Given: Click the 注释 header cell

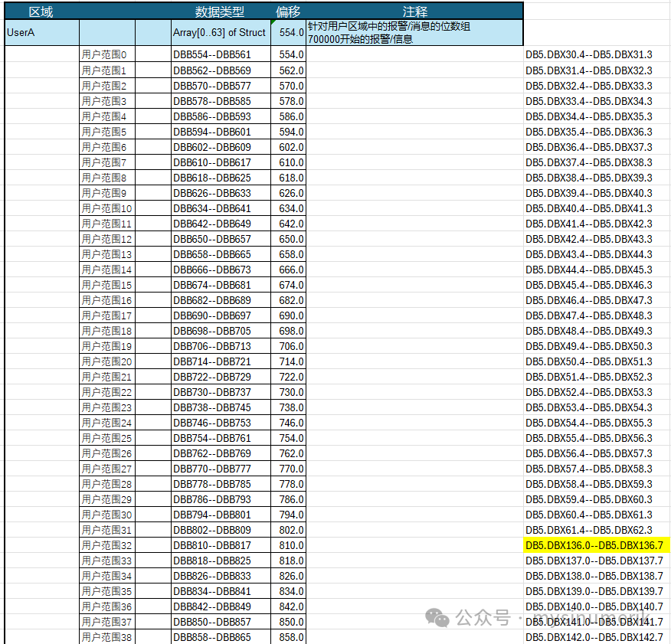Looking at the screenshot, I should pos(414,11).
